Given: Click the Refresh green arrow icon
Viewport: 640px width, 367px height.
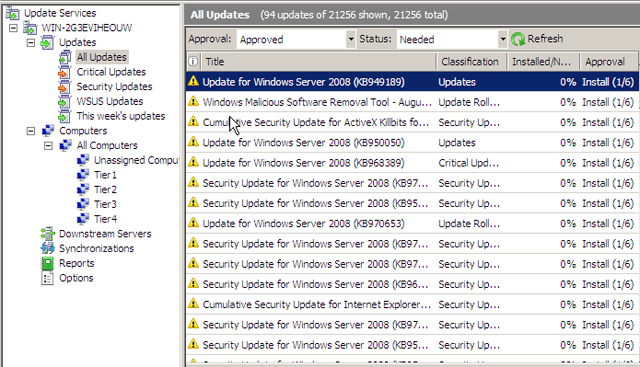Looking at the screenshot, I should point(518,39).
